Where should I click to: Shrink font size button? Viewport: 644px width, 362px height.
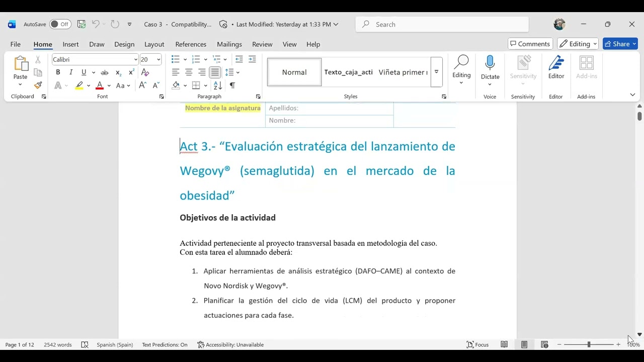[156, 85]
